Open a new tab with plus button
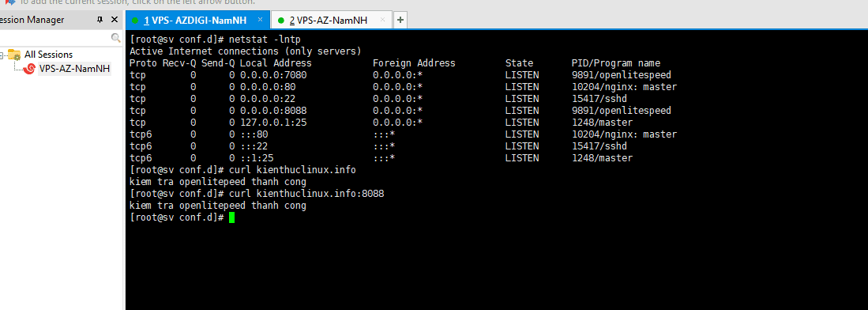868x310 pixels. [x=400, y=21]
